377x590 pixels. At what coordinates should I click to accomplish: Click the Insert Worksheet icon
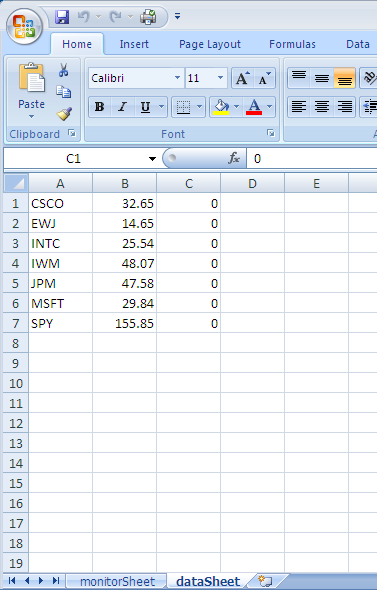[266, 581]
